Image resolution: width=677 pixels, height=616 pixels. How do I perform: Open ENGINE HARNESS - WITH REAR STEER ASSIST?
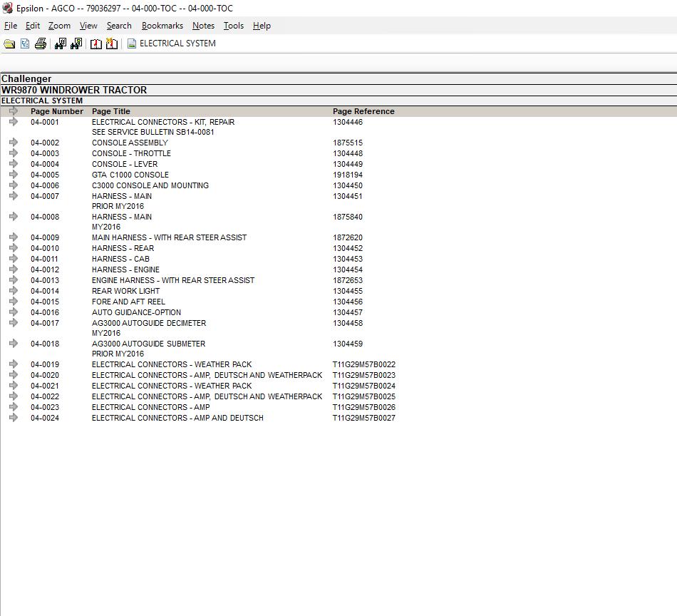tap(173, 280)
